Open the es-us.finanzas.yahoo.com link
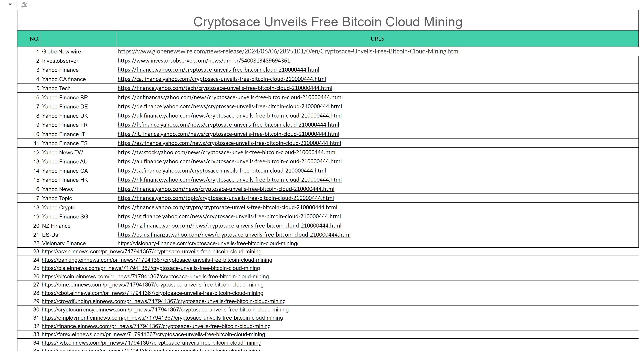The height and width of the screenshot is (351, 644). (234, 235)
